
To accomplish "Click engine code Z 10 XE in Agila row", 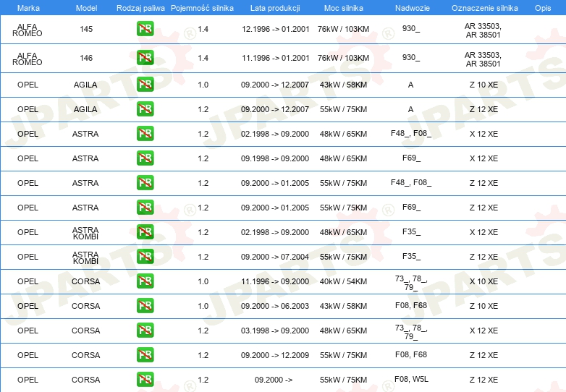I will [483, 85].
